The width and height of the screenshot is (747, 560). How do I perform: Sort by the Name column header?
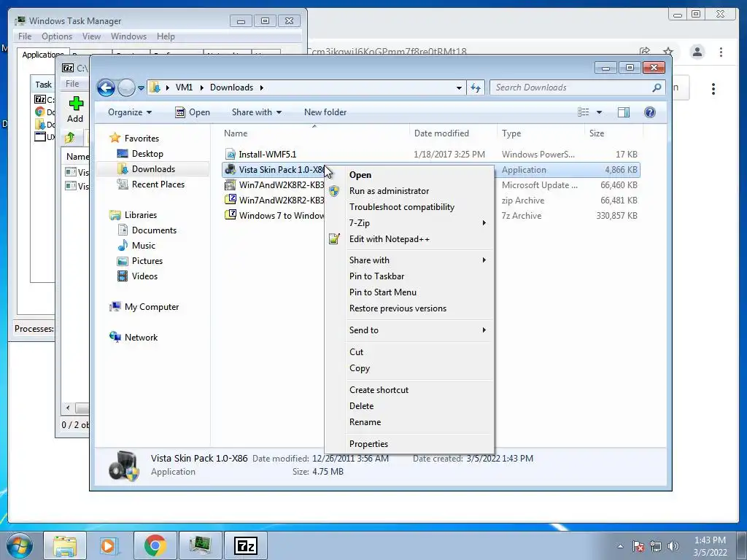click(x=314, y=133)
